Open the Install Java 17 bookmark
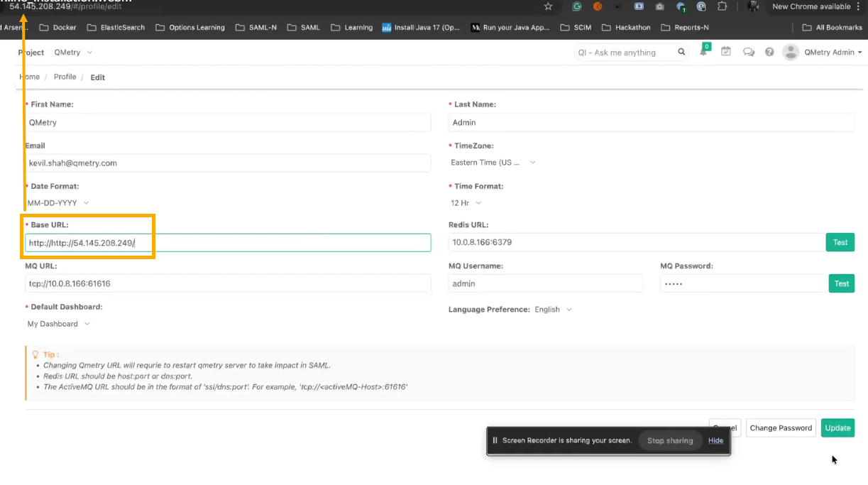The width and height of the screenshot is (868, 485). point(421,28)
